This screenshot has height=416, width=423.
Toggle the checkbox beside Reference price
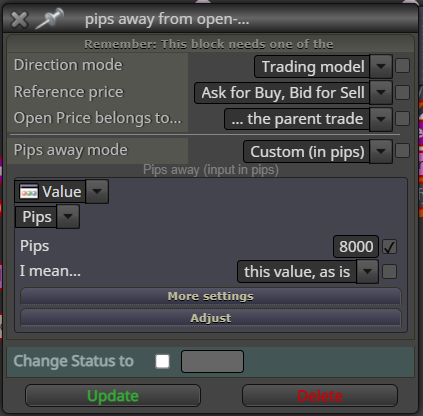[403, 92]
